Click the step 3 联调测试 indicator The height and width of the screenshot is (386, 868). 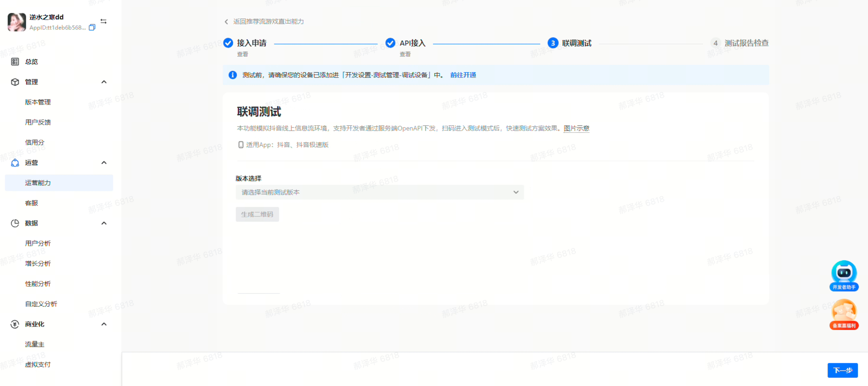point(553,43)
